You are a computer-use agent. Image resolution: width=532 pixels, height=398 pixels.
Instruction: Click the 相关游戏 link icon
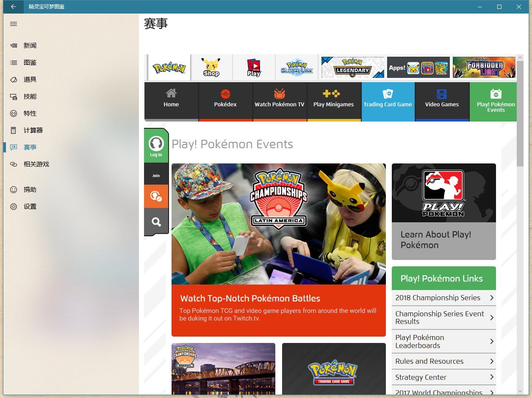(x=14, y=164)
